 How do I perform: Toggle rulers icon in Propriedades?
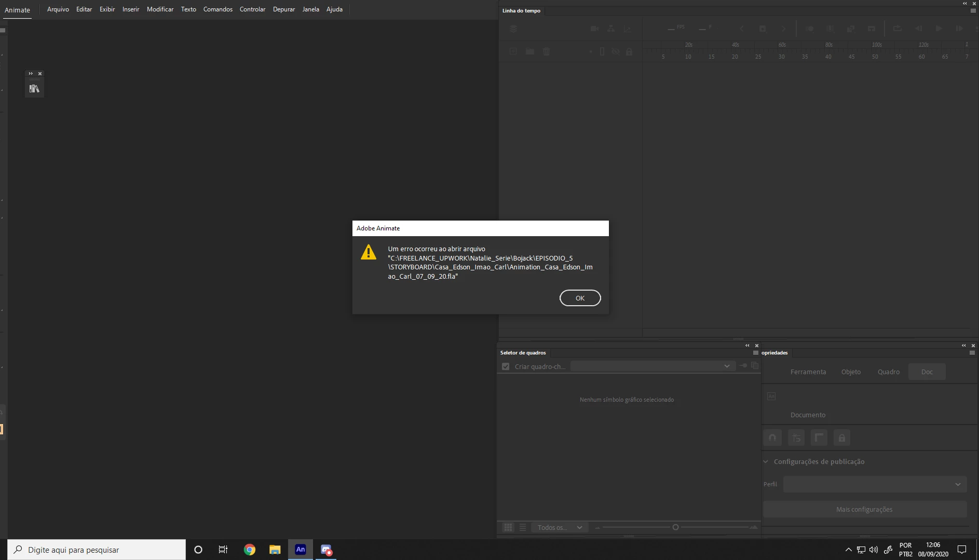click(819, 438)
